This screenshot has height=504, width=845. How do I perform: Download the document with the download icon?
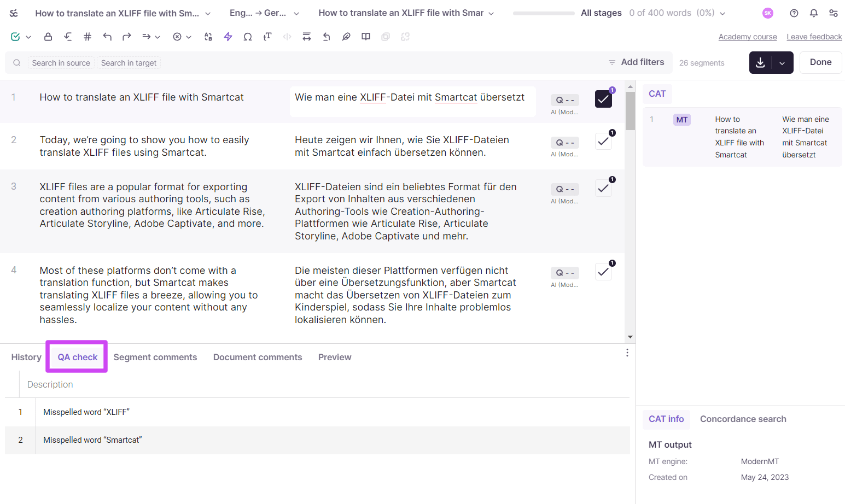pos(760,63)
